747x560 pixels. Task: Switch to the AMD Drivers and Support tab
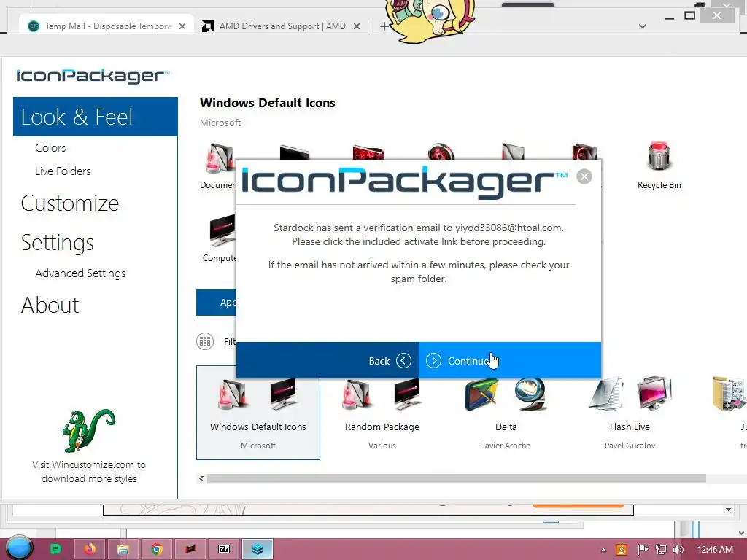coord(282,26)
